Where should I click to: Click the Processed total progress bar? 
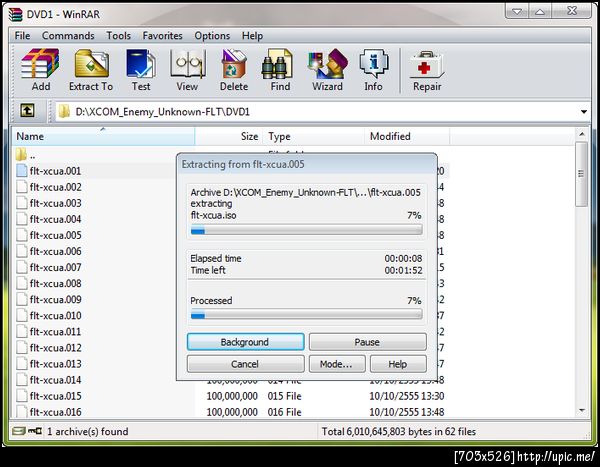[x=307, y=315]
